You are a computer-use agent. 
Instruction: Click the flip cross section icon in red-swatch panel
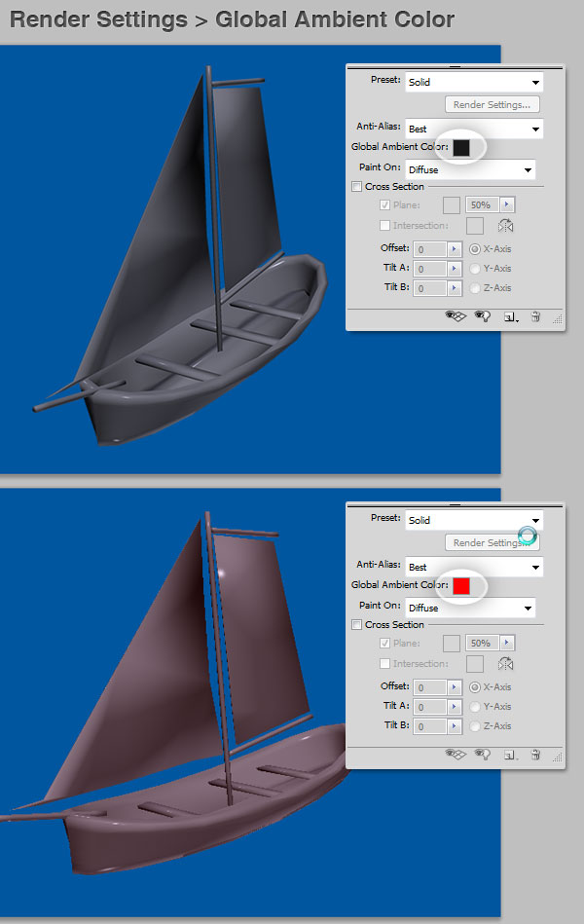click(505, 664)
